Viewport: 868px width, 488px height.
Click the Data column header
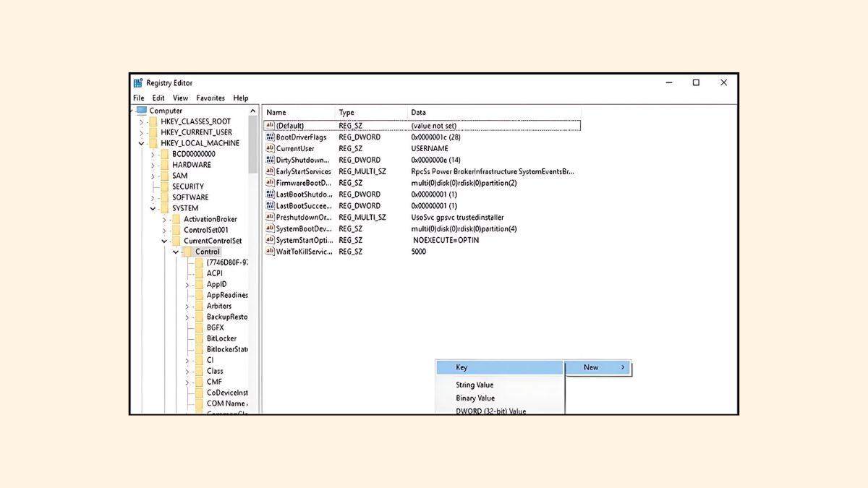[x=418, y=112]
